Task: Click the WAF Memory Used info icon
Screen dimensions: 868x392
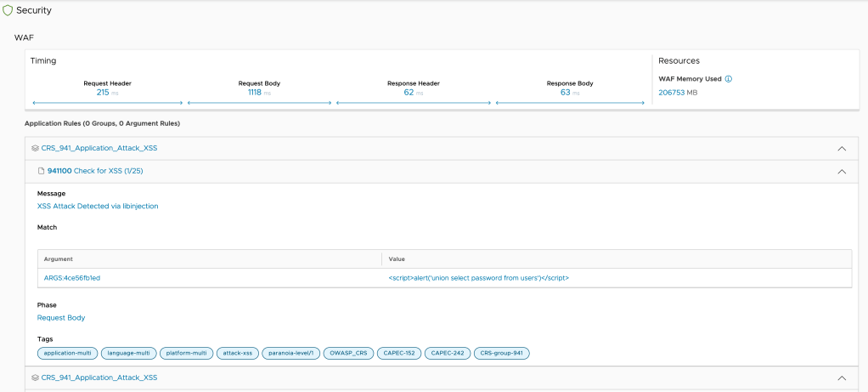Action: pyautogui.click(x=729, y=79)
